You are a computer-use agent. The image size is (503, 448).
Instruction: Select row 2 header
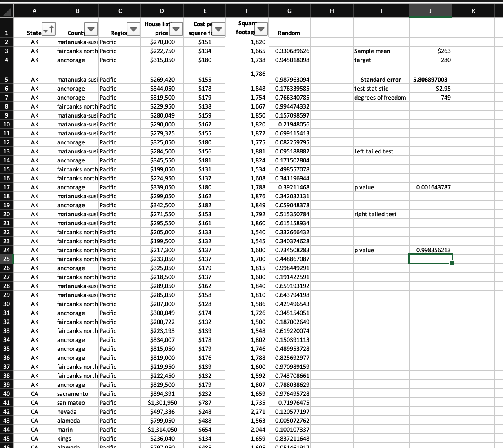pos(7,42)
